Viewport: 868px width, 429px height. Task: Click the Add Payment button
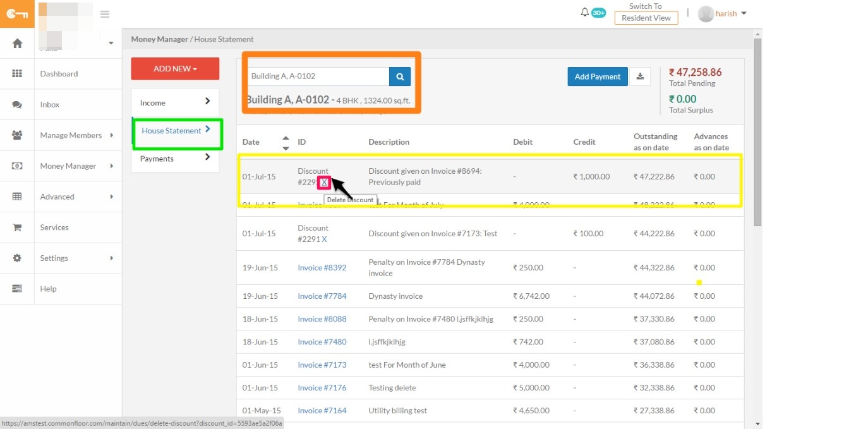(598, 76)
